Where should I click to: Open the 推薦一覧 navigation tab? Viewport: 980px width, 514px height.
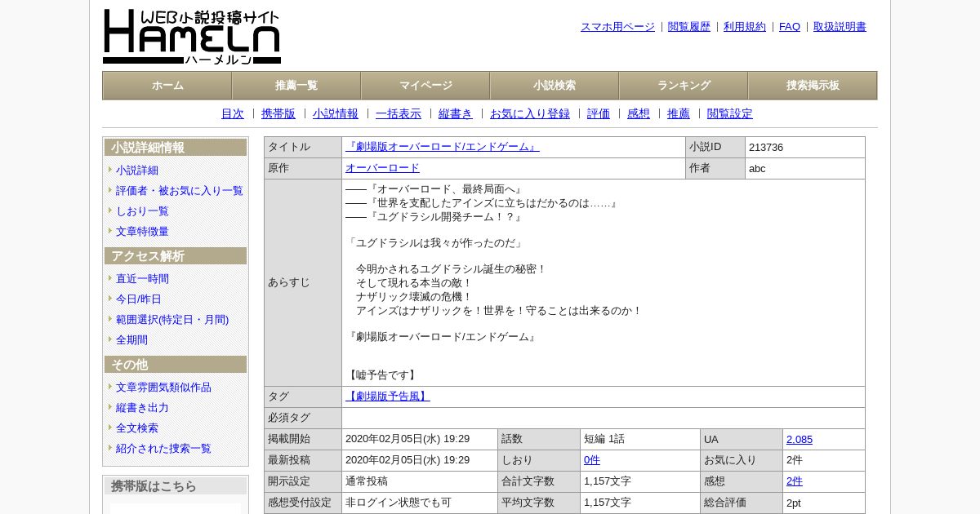(296, 86)
